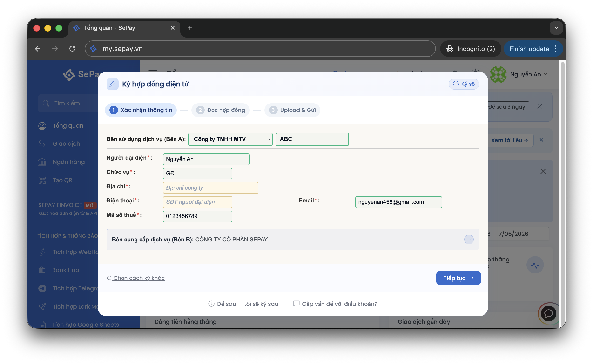Click the Lark paper plane icon
This screenshot has width=593, height=364.
pos(42,306)
